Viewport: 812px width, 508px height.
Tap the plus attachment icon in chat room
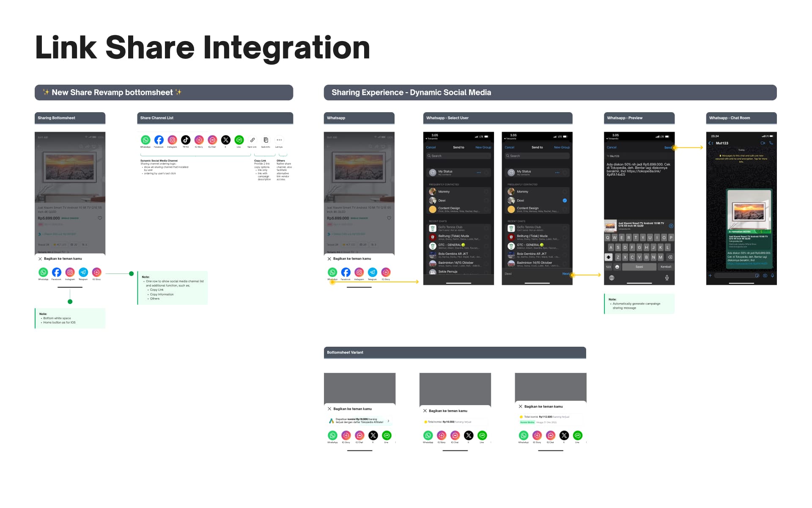coord(710,276)
